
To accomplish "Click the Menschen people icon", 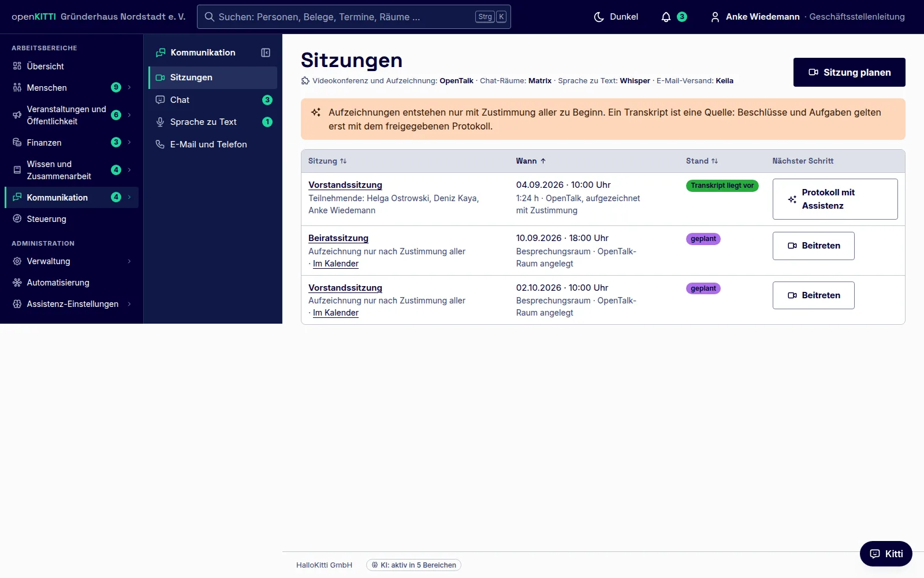I will coord(17,87).
